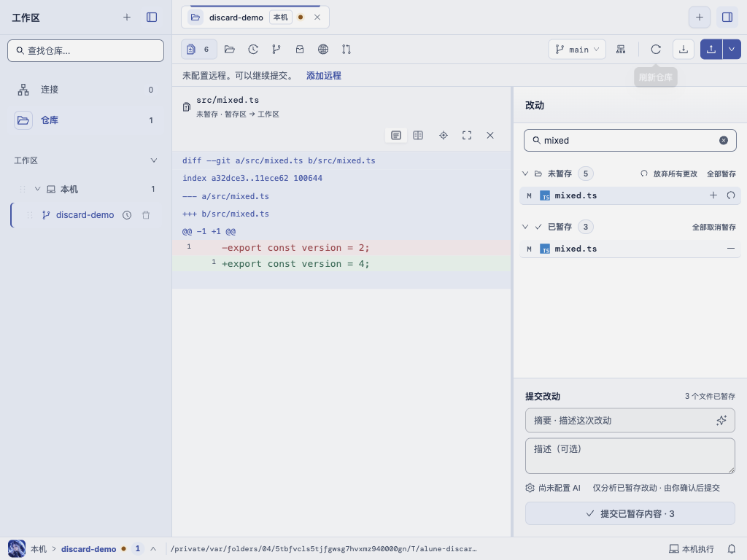
Task: Focus the 查找仓库 search field
Action: [86, 50]
